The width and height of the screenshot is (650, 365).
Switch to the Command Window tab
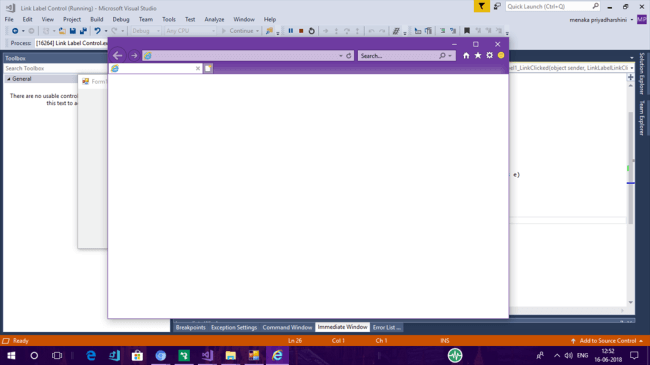[287, 327]
